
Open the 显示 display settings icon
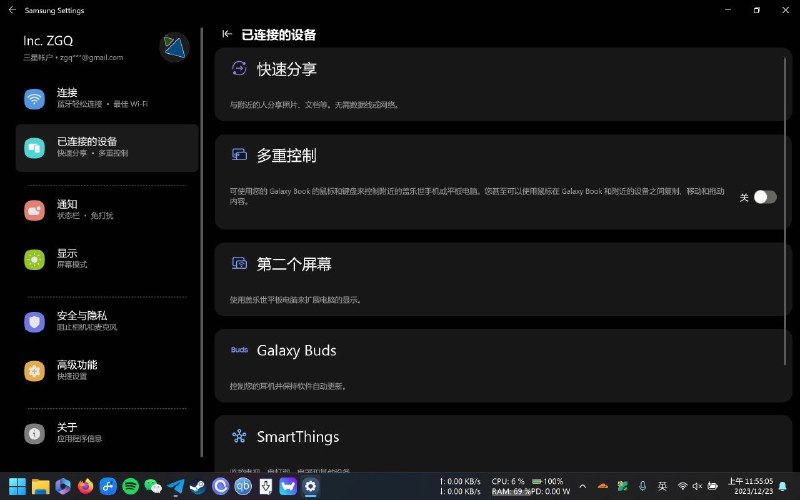coord(34,259)
